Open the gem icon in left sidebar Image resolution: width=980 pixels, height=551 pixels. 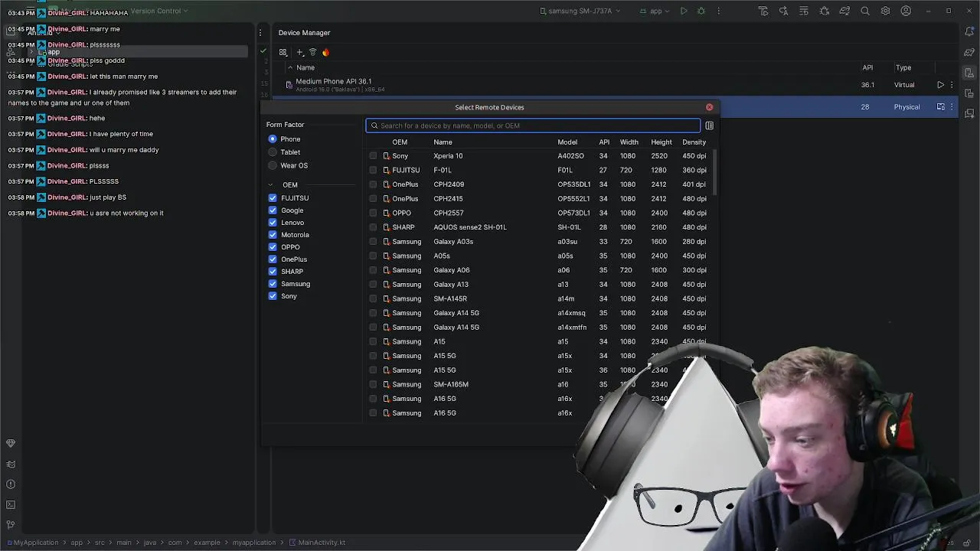pyautogui.click(x=11, y=443)
